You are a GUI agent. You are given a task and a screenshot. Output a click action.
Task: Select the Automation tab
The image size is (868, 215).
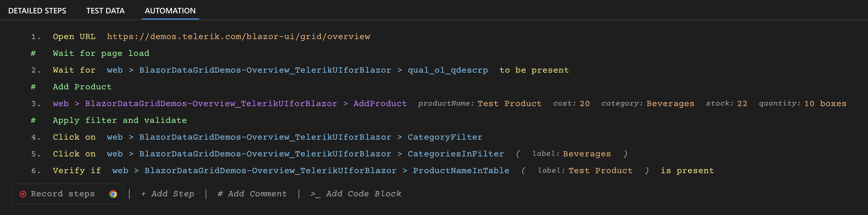[x=170, y=11]
